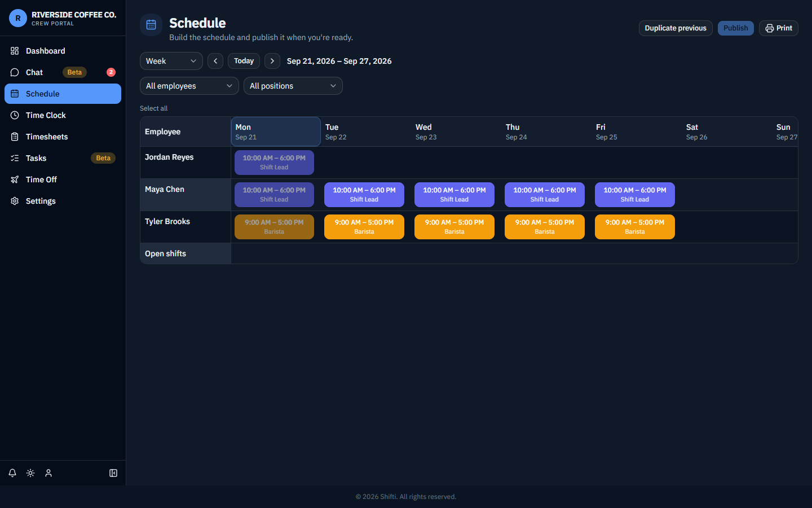Select Jordan Reyes Monday Shift Lead shift

tap(274, 163)
